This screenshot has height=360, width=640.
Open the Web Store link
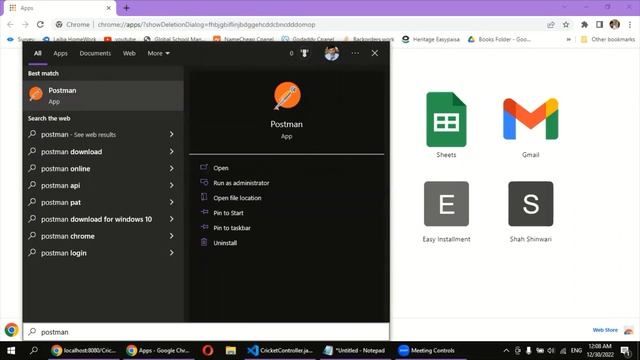(x=605, y=330)
